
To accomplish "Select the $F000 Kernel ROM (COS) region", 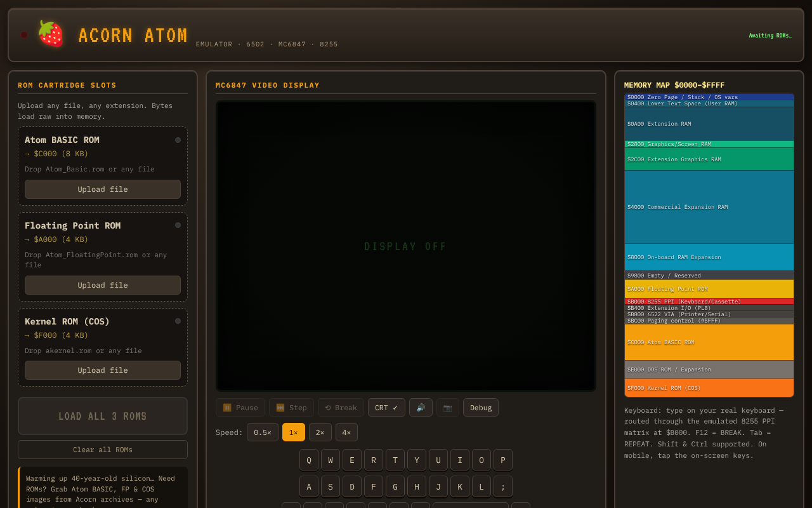I will pyautogui.click(x=709, y=388).
